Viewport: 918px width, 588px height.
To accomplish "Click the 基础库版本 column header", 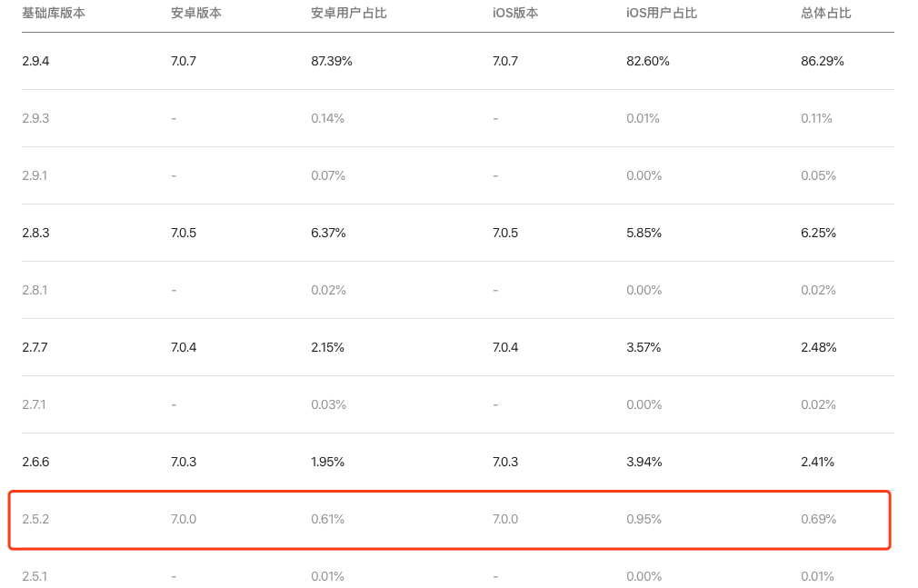I will point(54,14).
